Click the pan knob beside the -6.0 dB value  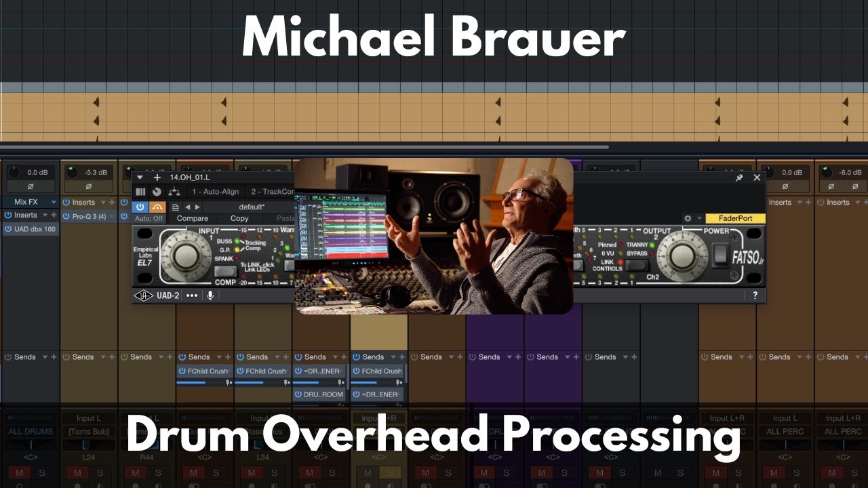click(827, 172)
